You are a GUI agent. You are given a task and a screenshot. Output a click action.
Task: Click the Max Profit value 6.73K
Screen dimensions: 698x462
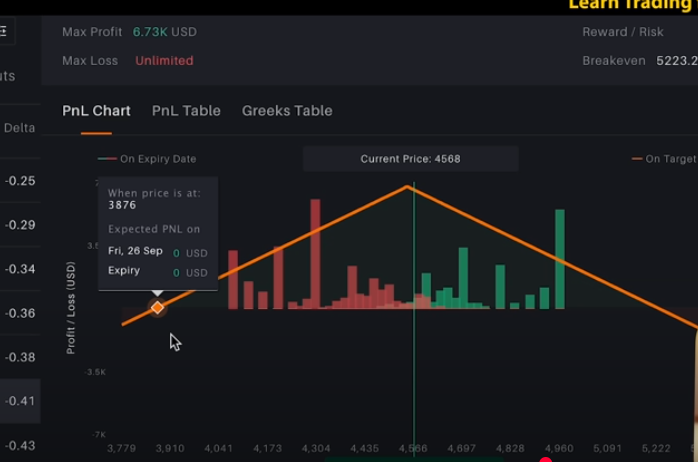(150, 32)
